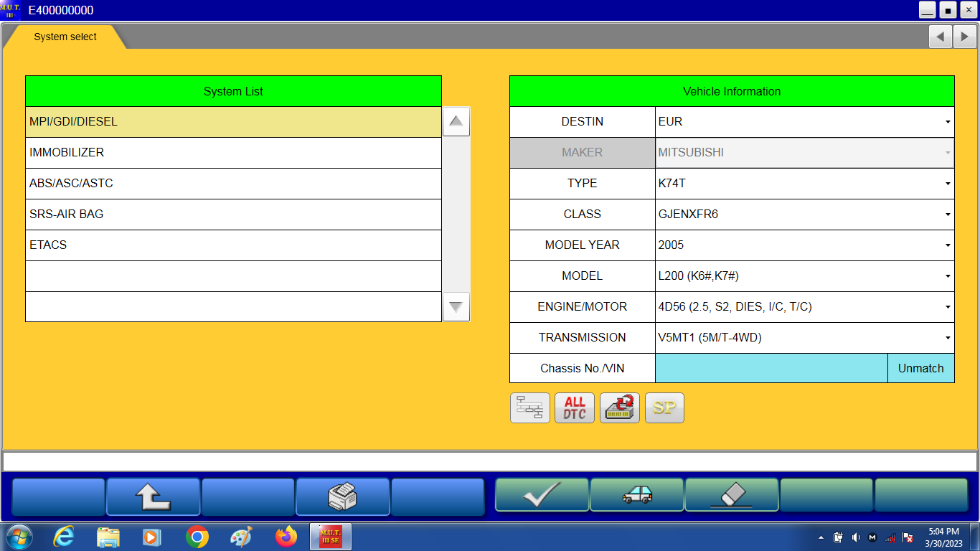Open the MODEL YEAR dropdown showing 2005
Viewport: 980px width, 551px height.
tap(804, 245)
